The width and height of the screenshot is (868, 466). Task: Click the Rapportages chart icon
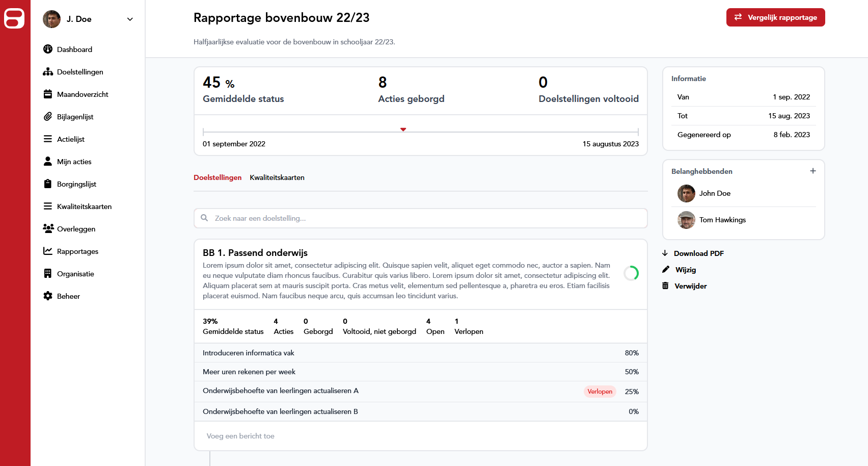click(48, 251)
